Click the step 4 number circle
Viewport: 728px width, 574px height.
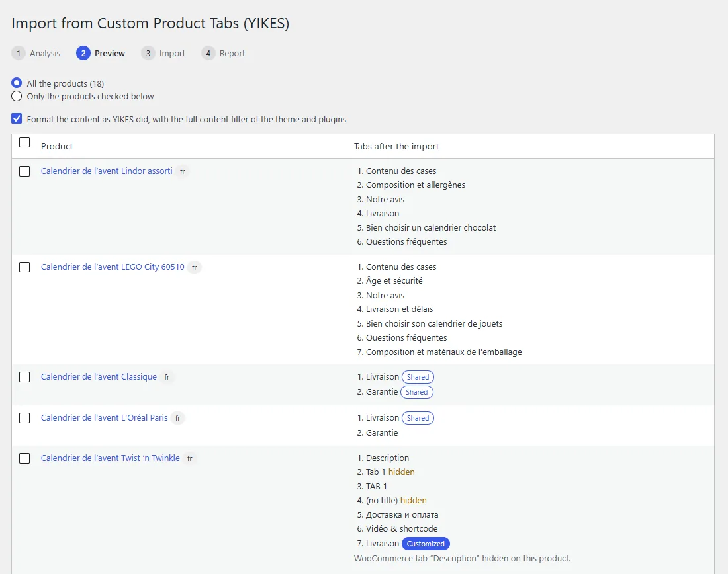click(208, 54)
